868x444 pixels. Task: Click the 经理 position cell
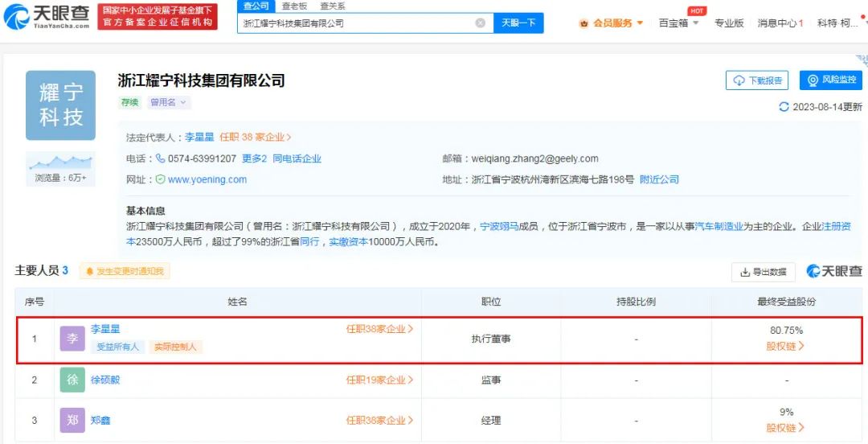coord(491,420)
